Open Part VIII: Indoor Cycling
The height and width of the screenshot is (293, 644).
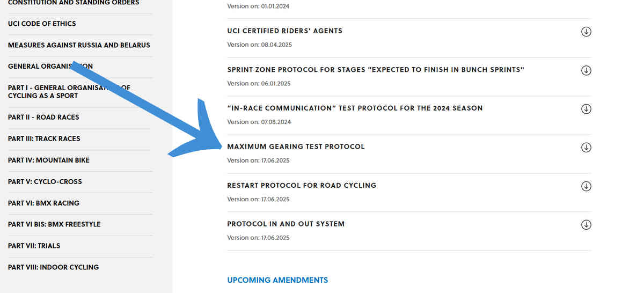click(53, 267)
